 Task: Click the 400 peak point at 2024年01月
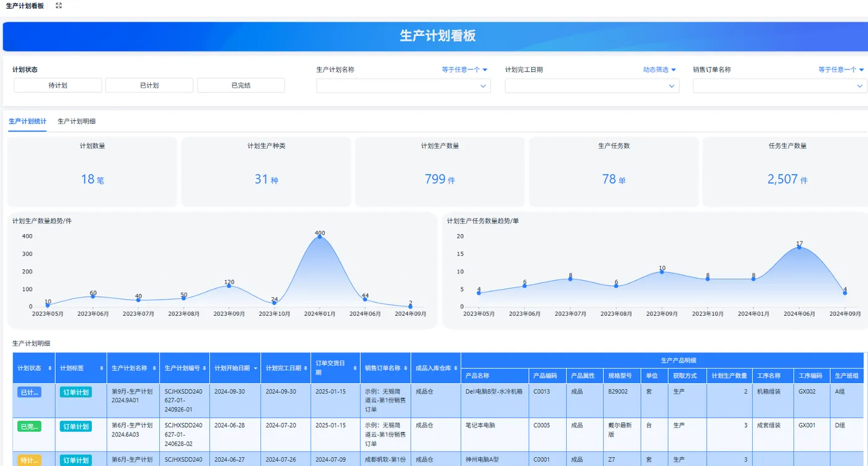tap(320, 236)
